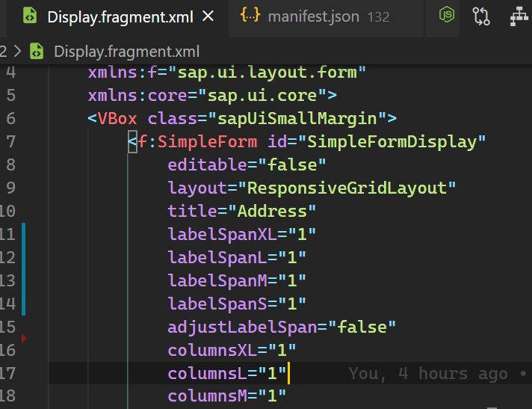The image size is (532, 409).
Task: Select Display.fragment.xml in the breadcrumb
Action: (126, 52)
